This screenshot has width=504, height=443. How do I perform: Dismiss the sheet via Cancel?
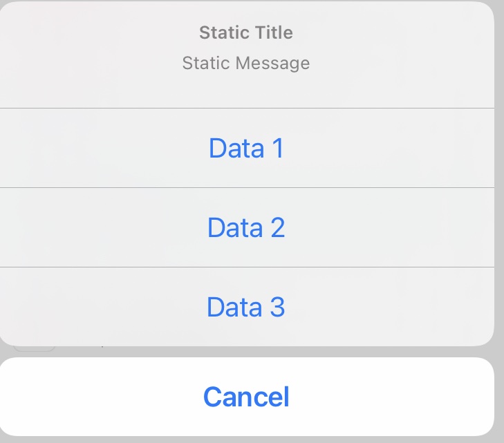coord(246,397)
